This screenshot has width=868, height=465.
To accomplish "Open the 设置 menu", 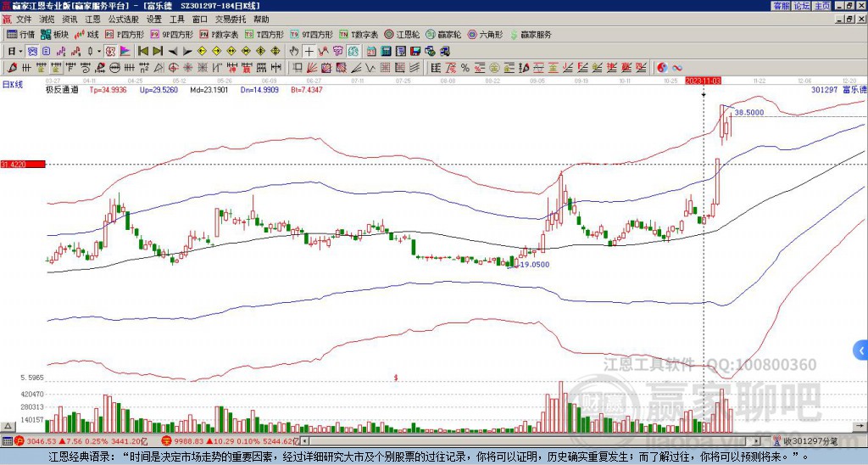I will click(154, 20).
